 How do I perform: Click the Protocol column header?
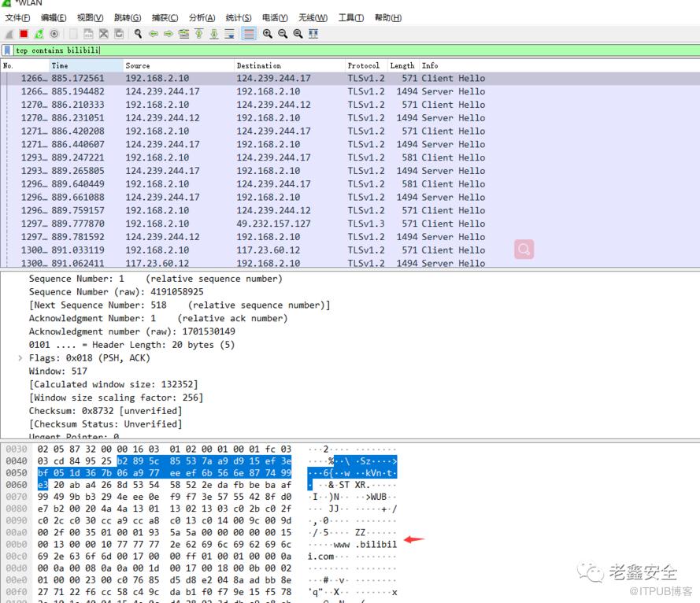pos(363,65)
